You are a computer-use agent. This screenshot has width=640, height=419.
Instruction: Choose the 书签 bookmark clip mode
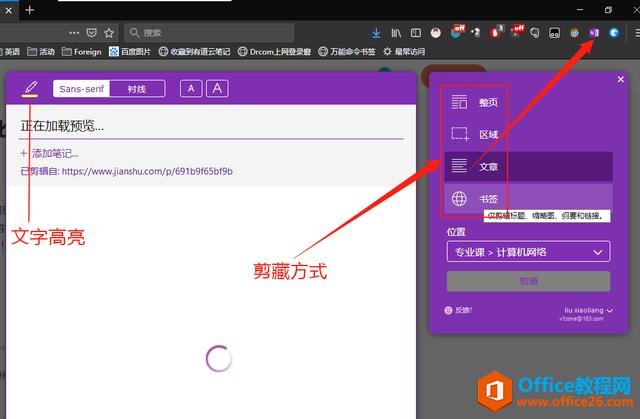528,199
